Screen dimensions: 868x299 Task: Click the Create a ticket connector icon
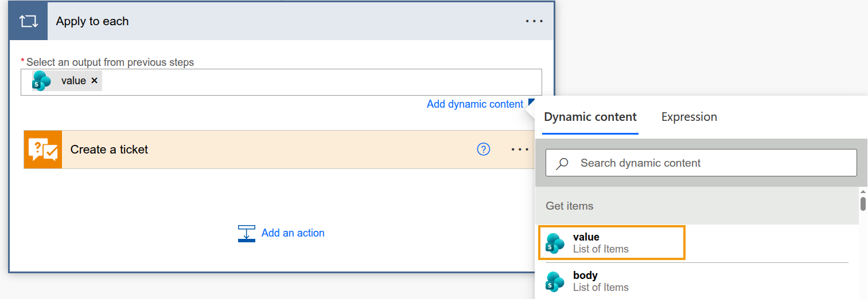tap(43, 149)
